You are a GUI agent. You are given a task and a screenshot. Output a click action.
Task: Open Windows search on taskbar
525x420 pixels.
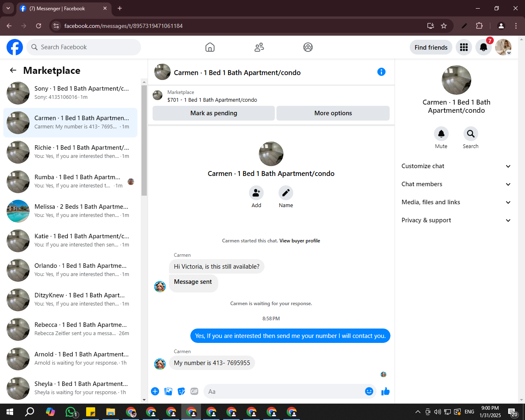coord(30,412)
